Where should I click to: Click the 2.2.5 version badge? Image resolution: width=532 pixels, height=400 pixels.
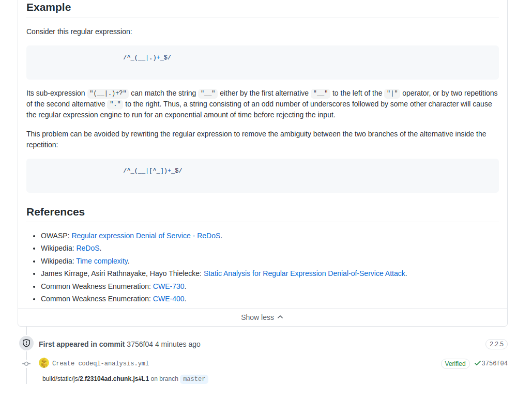click(496, 344)
